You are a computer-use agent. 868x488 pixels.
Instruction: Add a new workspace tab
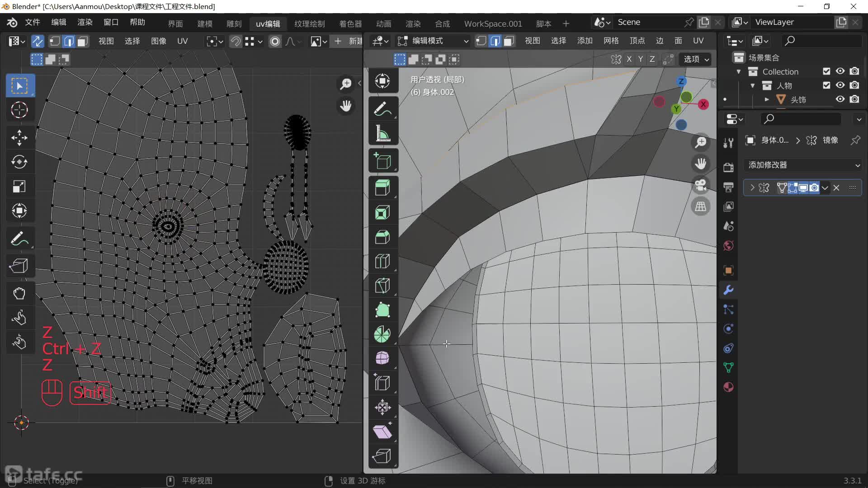coord(566,23)
